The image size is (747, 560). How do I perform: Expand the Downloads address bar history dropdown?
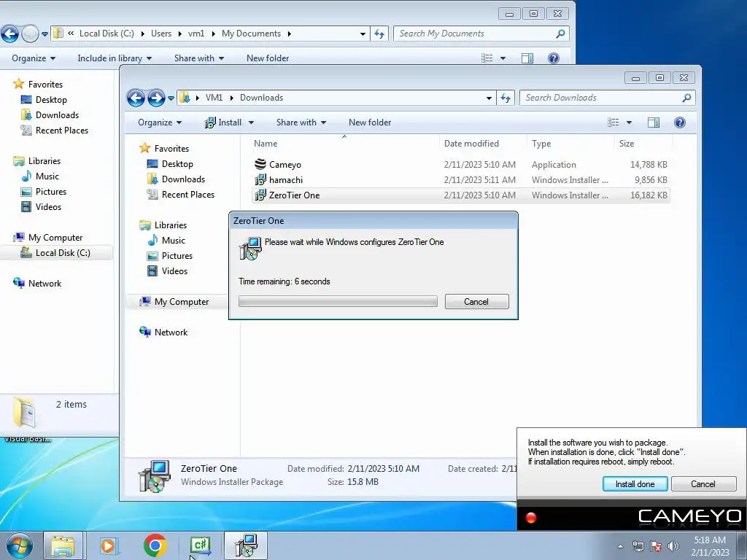click(489, 98)
